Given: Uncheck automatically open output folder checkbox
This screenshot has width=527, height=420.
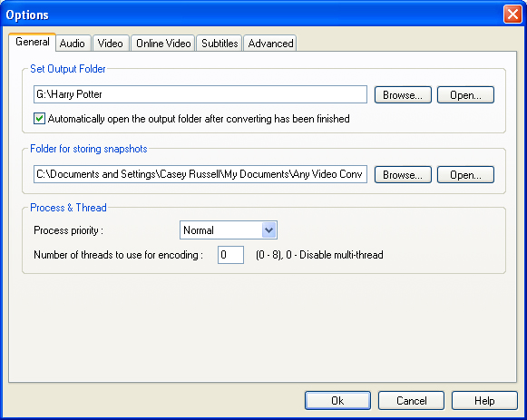Looking at the screenshot, I should tap(39, 119).
